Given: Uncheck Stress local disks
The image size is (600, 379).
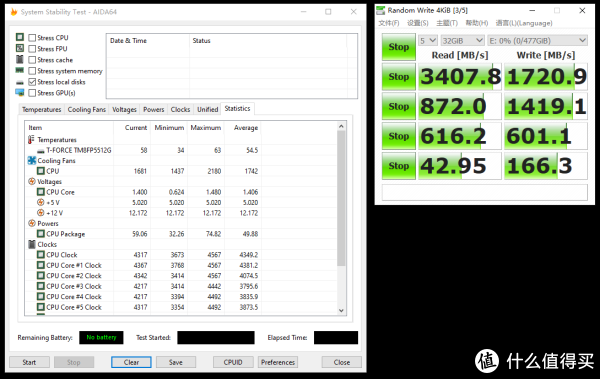Looking at the screenshot, I should tap(32, 82).
